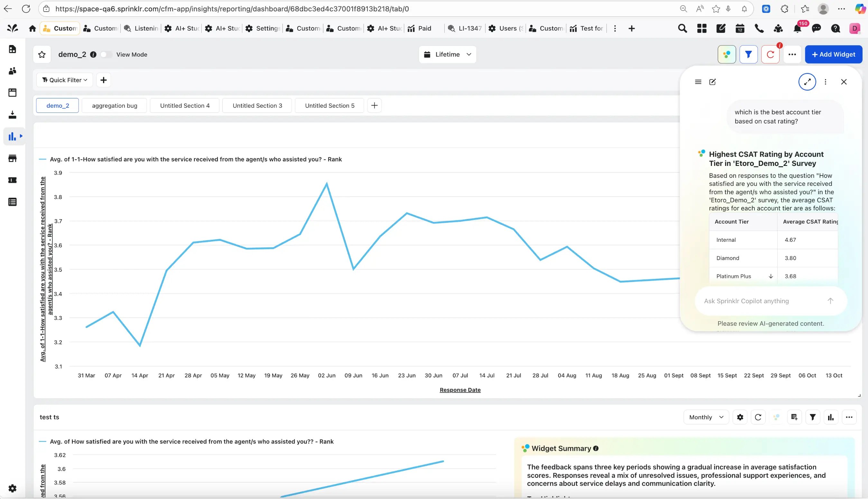Screen dimensions: 868x499
Task: Open test ts widget more options ellipsis
Action: 849,417
